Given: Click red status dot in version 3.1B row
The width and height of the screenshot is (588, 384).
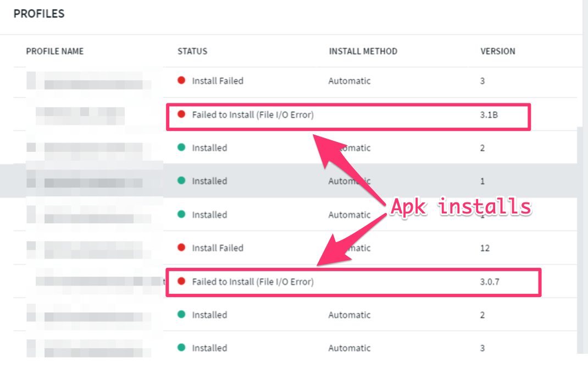Looking at the screenshot, I should point(181,114).
